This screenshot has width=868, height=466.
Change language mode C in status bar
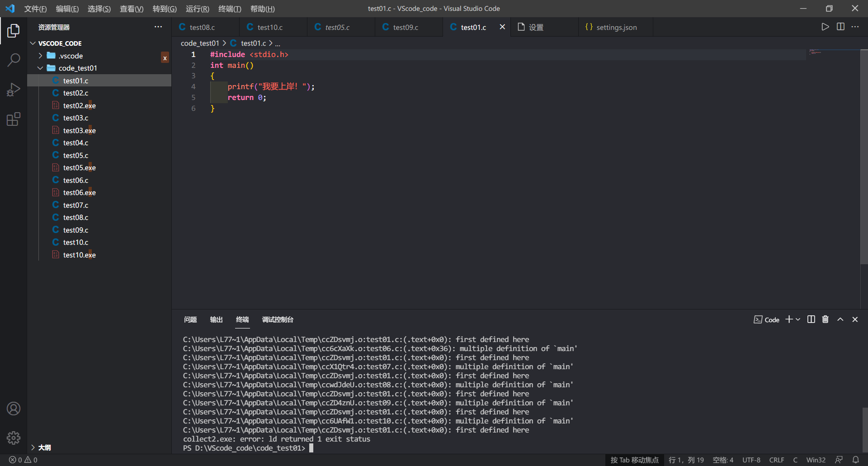[x=795, y=460]
